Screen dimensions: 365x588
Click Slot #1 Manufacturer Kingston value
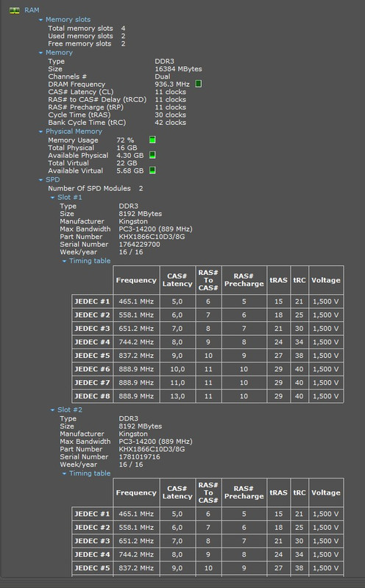tap(133, 222)
